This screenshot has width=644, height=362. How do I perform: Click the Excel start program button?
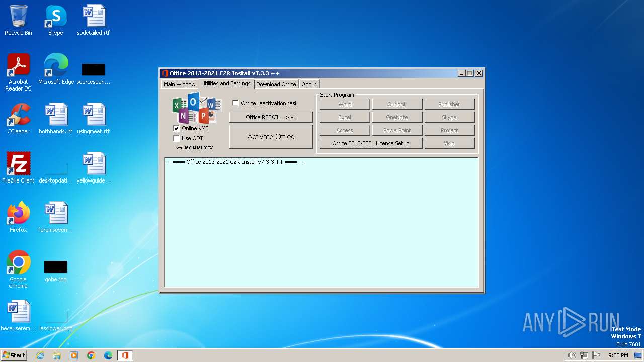345,117
